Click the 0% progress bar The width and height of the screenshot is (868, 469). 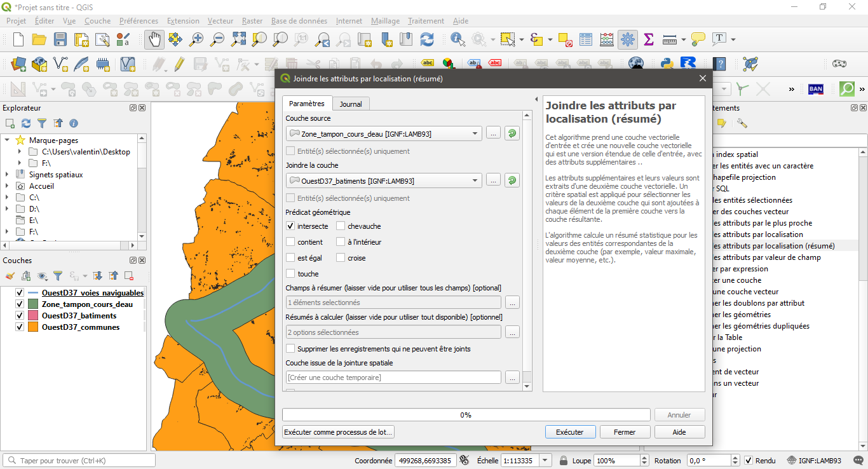tap(466, 415)
